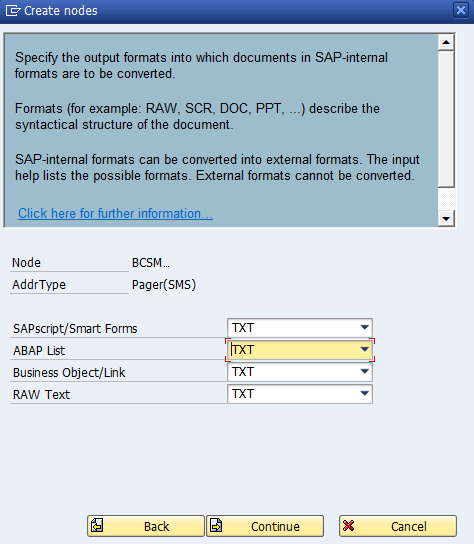Viewport: 474px width, 544px height.
Task: Expand the RAW Text format dropdown arrow
Action: pos(364,393)
